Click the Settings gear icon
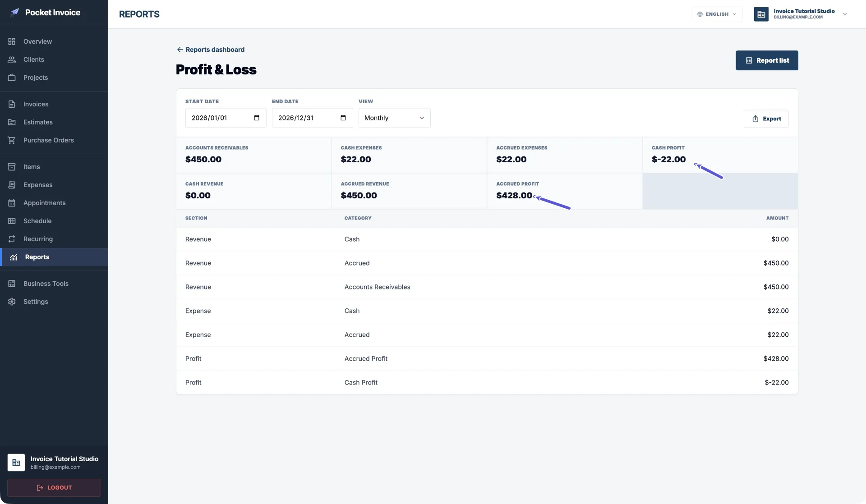 tap(12, 302)
